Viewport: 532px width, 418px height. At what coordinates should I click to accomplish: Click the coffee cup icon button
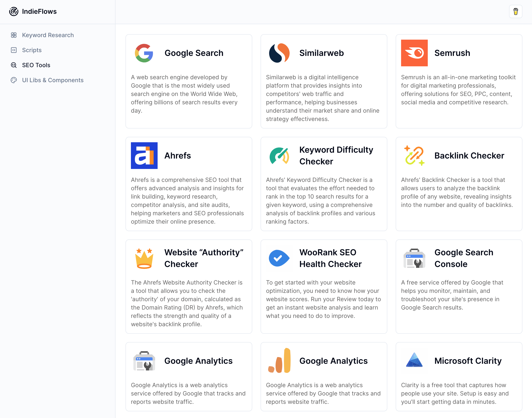pos(515,11)
